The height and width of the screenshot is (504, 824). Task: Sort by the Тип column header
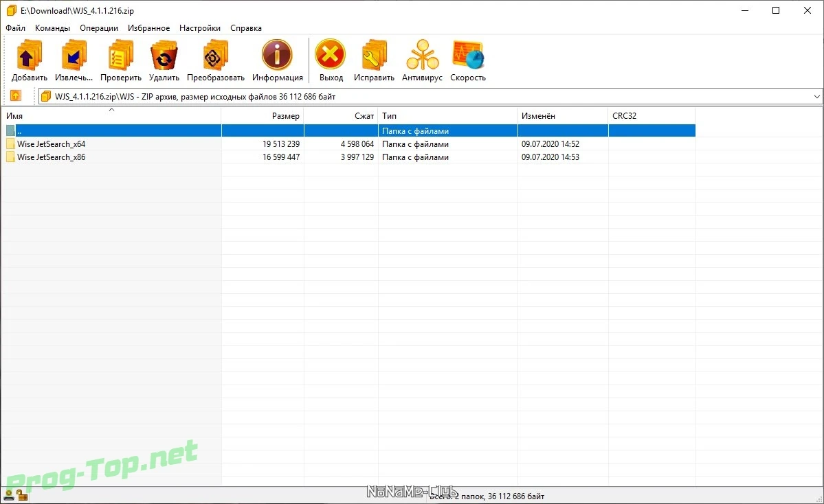[447, 115]
